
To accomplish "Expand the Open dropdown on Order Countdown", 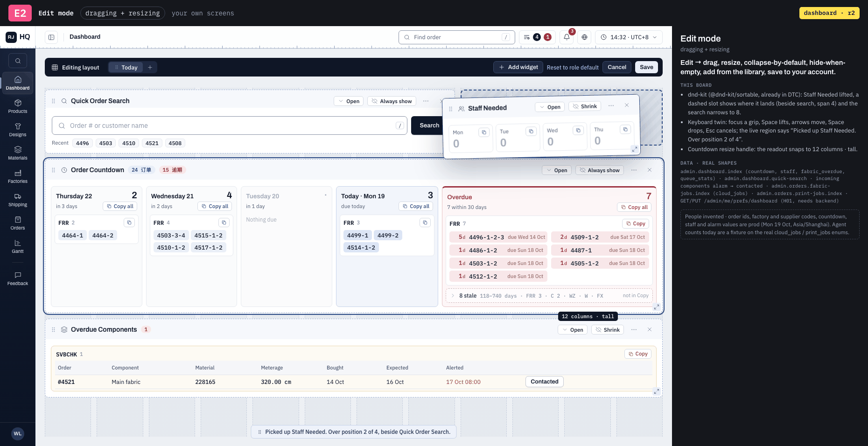I will click(557, 170).
